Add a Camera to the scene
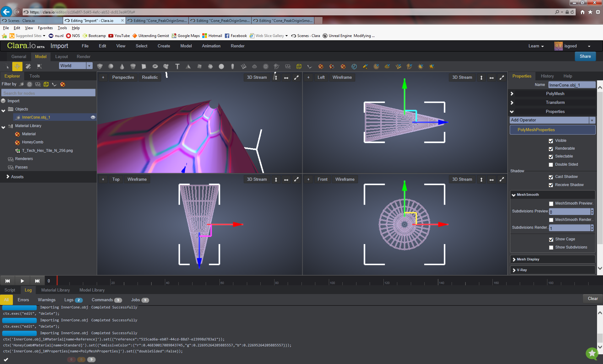Image resolution: width=603 pixels, height=364 pixels. [288, 67]
